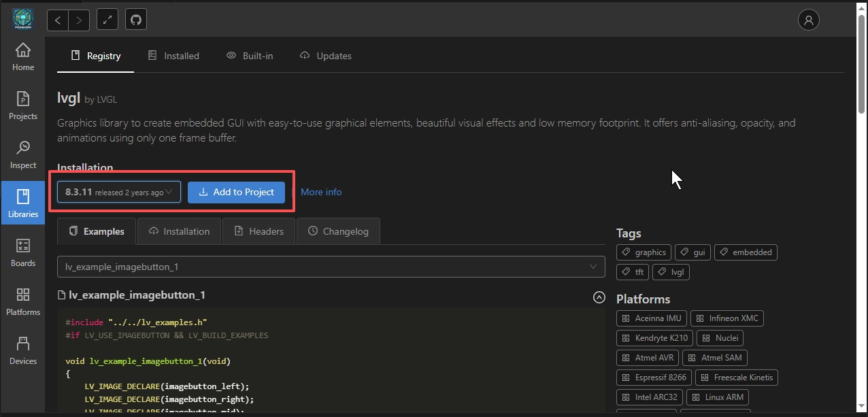The image size is (868, 417).
Task: Switch to the Built-in tab
Action: [x=250, y=56]
